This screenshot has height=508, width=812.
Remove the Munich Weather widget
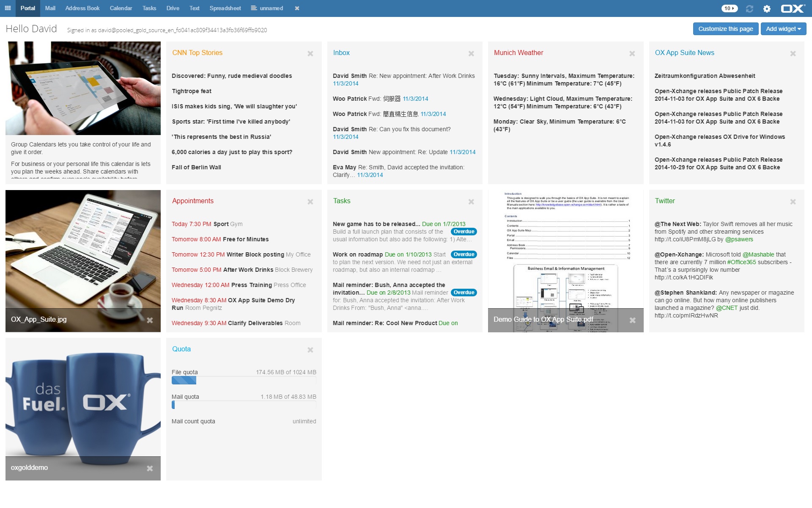(632, 54)
